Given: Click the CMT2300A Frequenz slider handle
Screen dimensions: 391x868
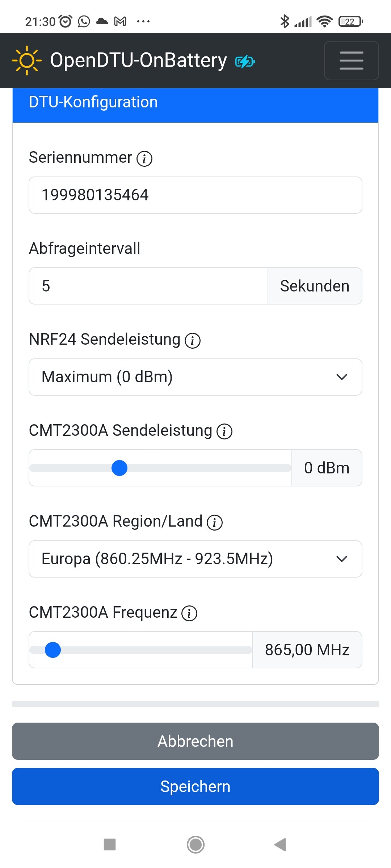Looking at the screenshot, I should [x=53, y=650].
